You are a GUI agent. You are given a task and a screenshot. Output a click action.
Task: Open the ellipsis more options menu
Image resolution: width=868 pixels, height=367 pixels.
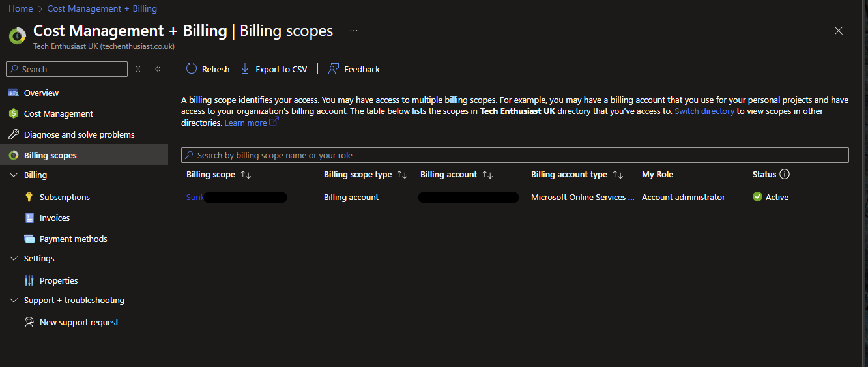354,31
